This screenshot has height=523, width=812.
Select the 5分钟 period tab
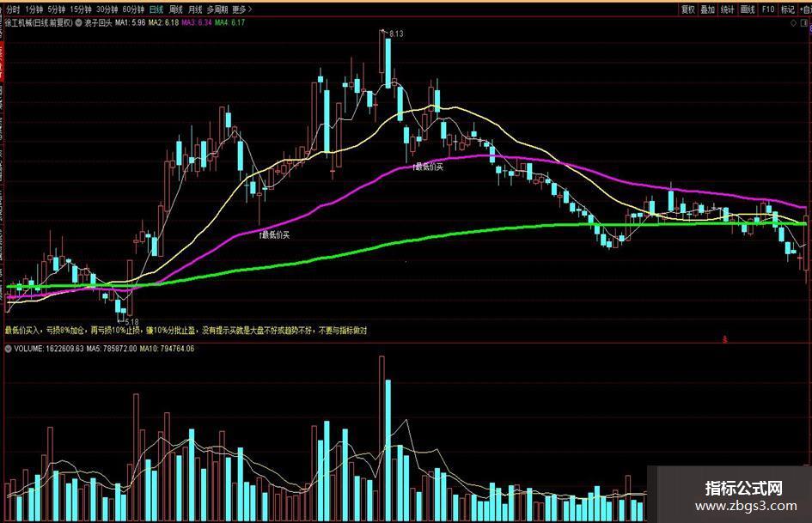click(56, 9)
